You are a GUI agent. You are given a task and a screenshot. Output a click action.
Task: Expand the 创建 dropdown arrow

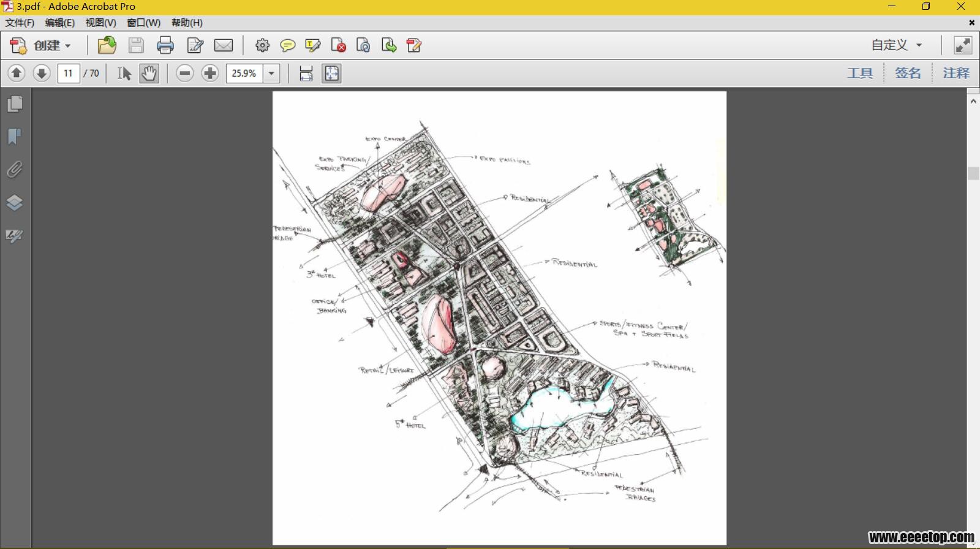pos(68,46)
